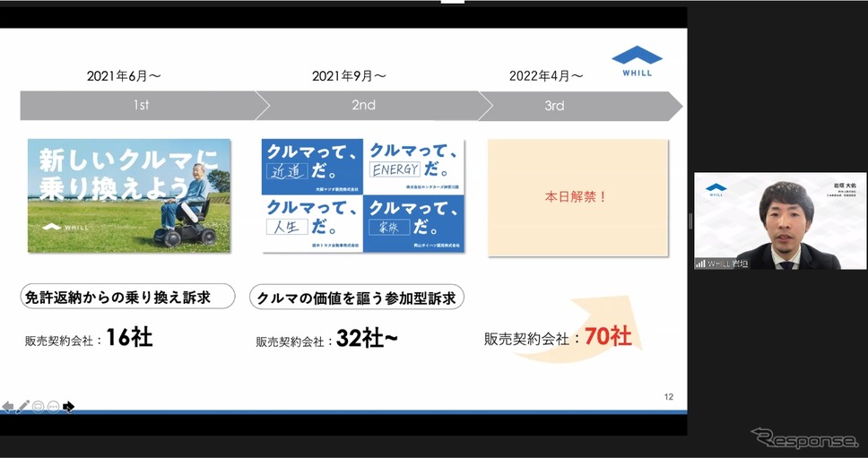
Task: Click the "2021年6月～" date label
Action: 124,76
